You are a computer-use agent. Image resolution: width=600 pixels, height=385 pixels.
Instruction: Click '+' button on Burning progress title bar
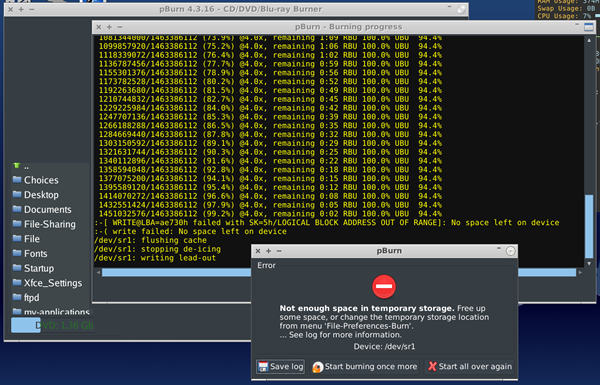point(109,27)
